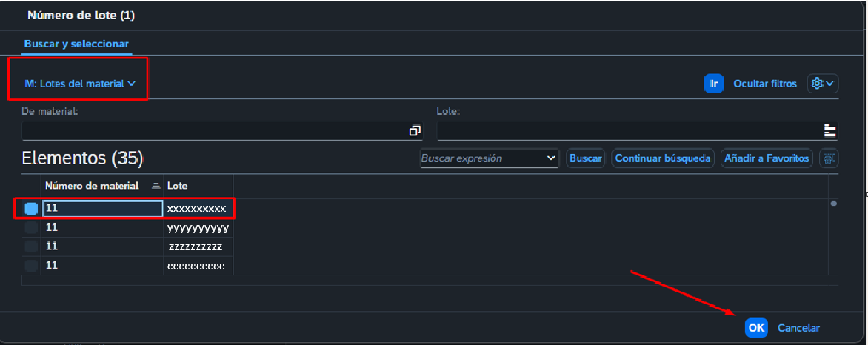Open value help icon in De material field

(415, 131)
